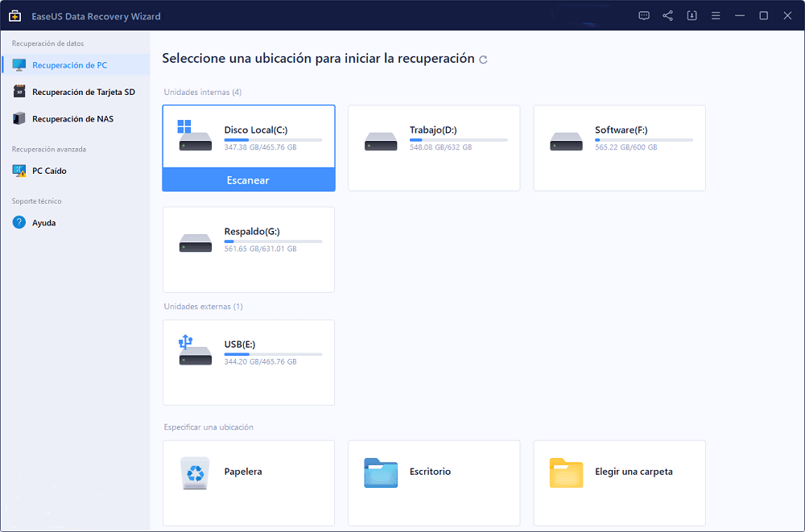Click the Software(F:) usage bar
The width and height of the screenshot is (805, 532).
(x=644, y=140)
